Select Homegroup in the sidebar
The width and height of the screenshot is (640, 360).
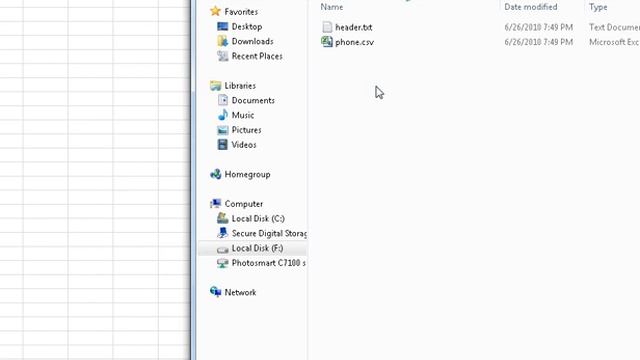(x=247, y=174)
